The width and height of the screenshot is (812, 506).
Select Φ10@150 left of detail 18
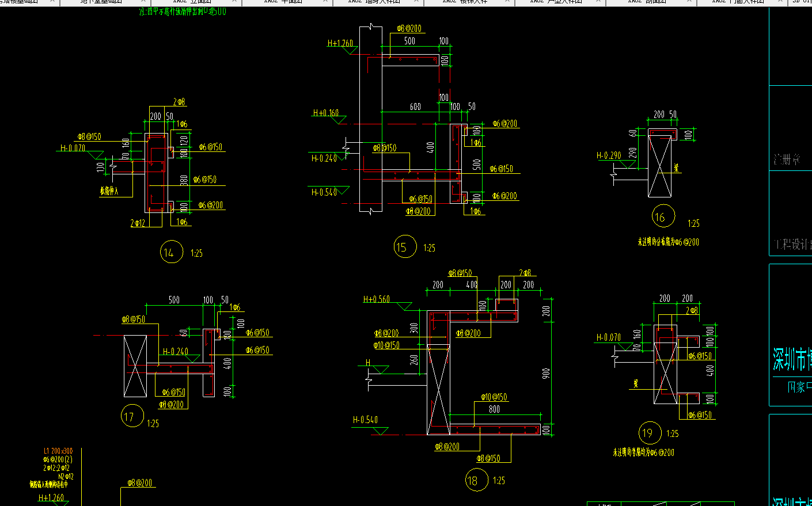(386, 345)
